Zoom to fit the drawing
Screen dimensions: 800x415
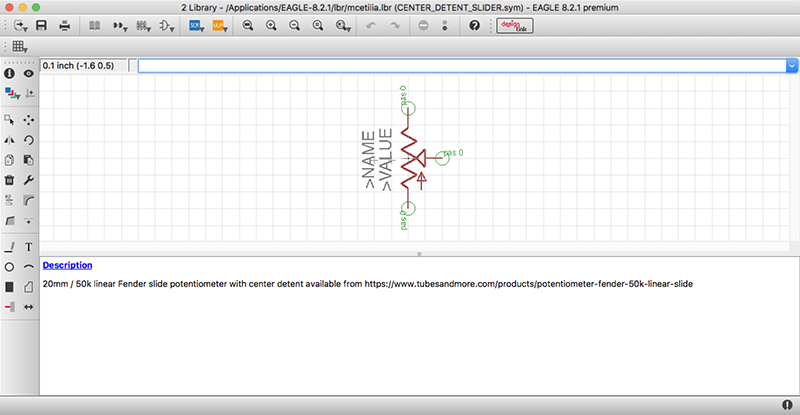coord(248,26)
